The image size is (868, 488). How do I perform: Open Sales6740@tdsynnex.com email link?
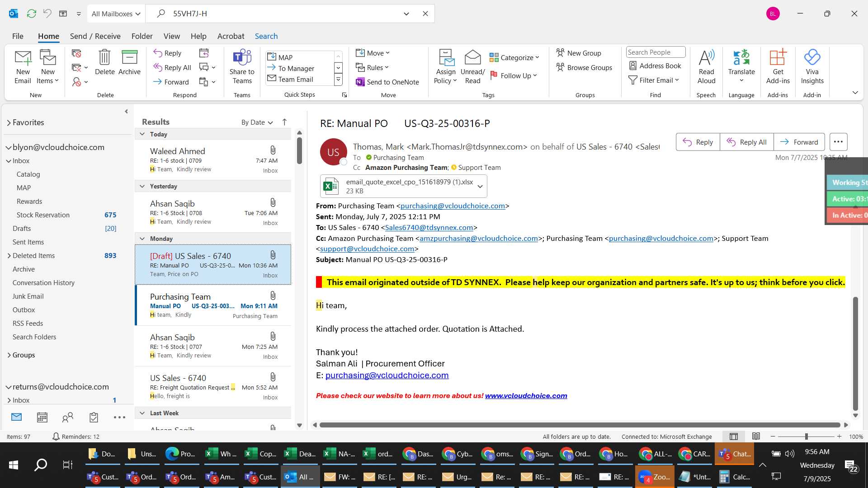coord(429,227)
